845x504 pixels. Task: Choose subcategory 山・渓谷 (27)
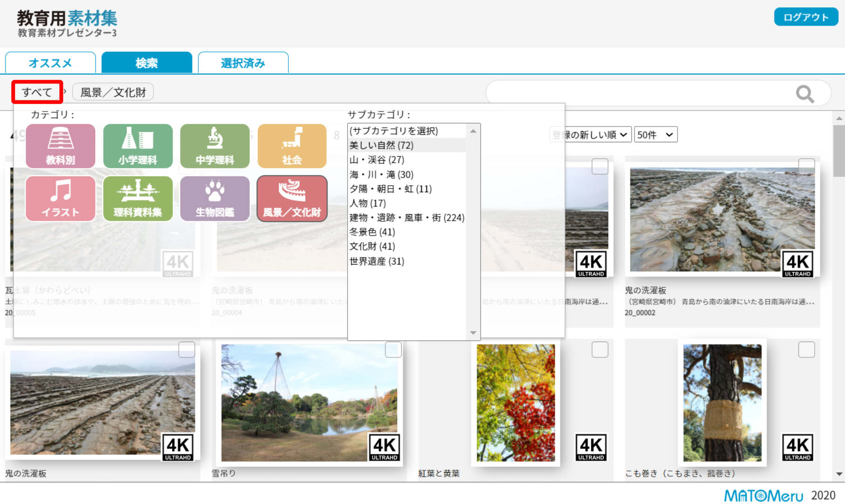point(407,160)
